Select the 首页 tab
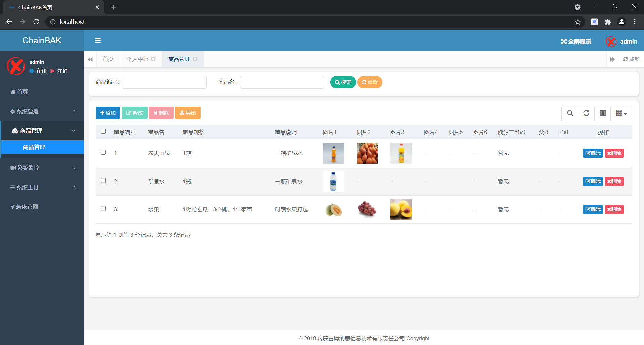The height and width of the screenshot is (345, 644). (x=108, y=59)
